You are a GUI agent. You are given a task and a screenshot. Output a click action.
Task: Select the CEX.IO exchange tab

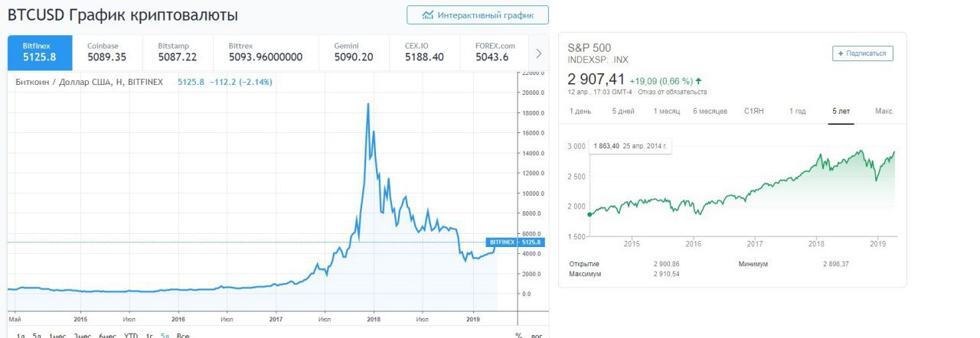point(424,52)
